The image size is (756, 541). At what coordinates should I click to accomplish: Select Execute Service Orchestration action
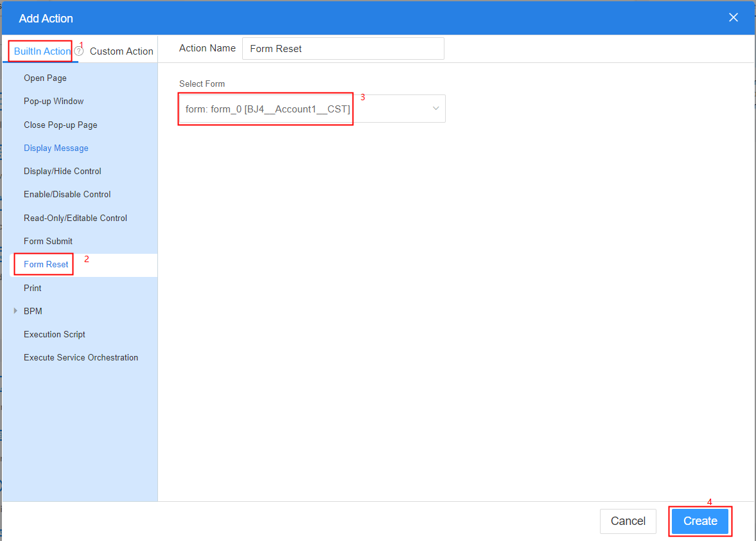(x=80, y=357)
